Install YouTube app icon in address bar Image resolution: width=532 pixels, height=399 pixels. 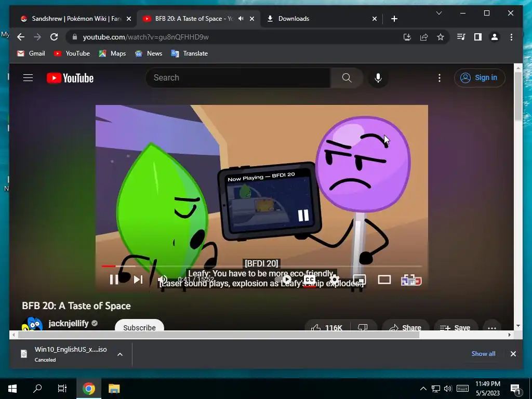tap(407, 37)
